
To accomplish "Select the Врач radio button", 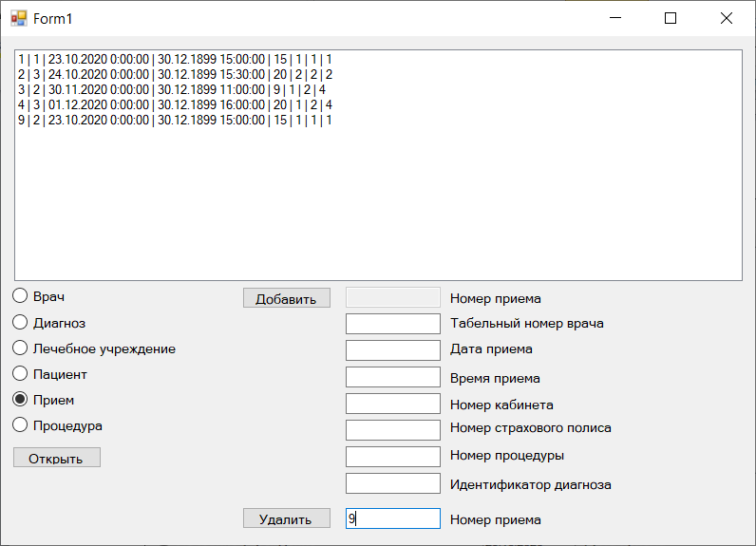I will [x=20, y=296].
